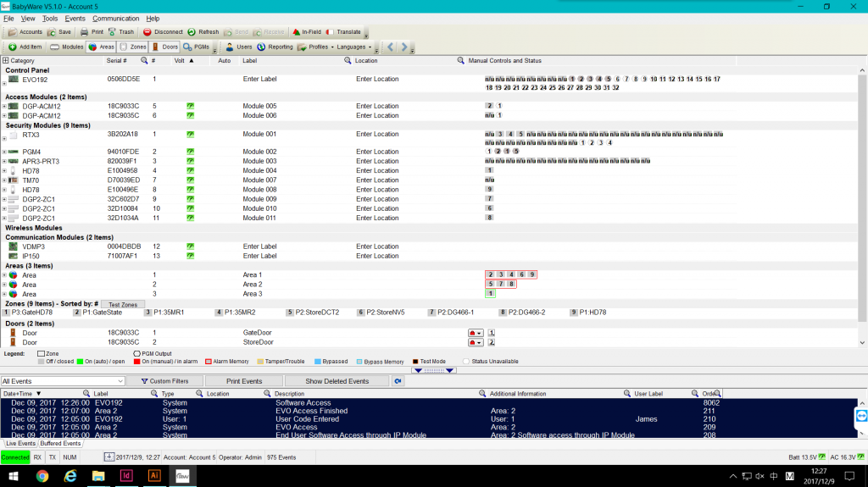This screenshot has width=868, height=487.
Task: Open the Accounts toolbar icon
Action: click(x=13, y=31)
